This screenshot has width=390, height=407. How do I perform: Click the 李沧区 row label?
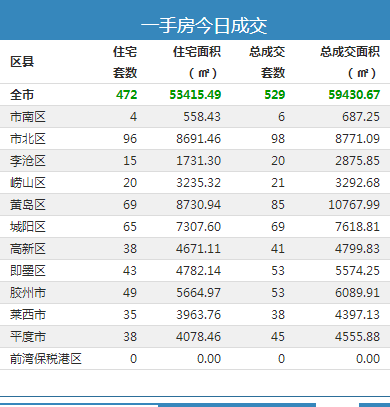(x=28, y=161)
